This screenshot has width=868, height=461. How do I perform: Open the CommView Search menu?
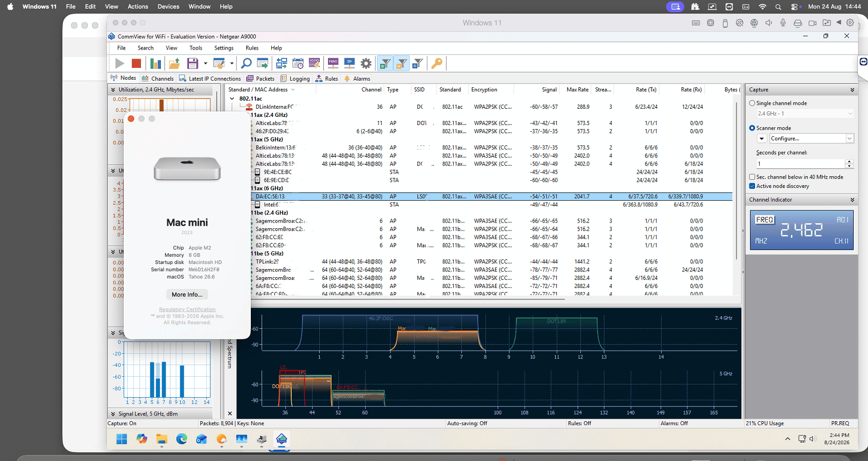coord(146,48)
